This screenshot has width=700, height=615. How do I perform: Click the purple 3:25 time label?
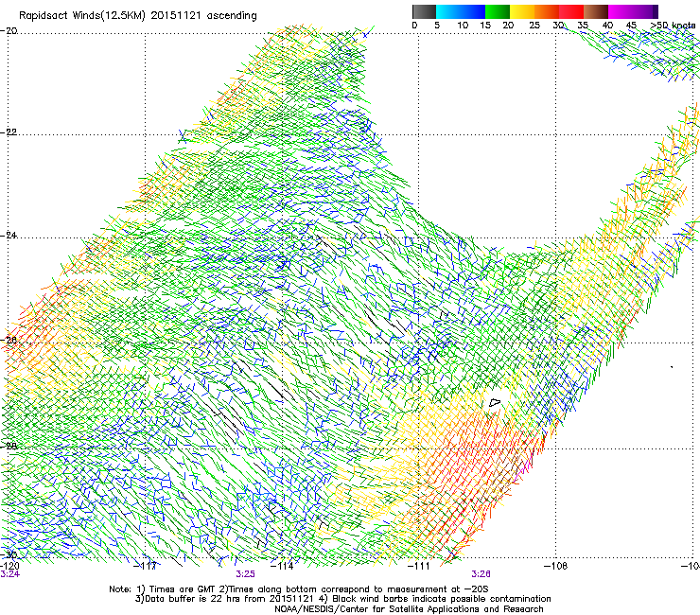click(x=246, y=574)
